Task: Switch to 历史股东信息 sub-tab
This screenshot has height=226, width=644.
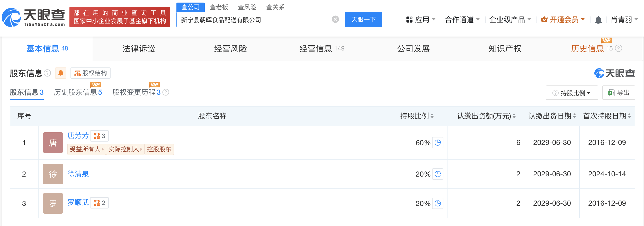Action: click(x=78, y=92)
